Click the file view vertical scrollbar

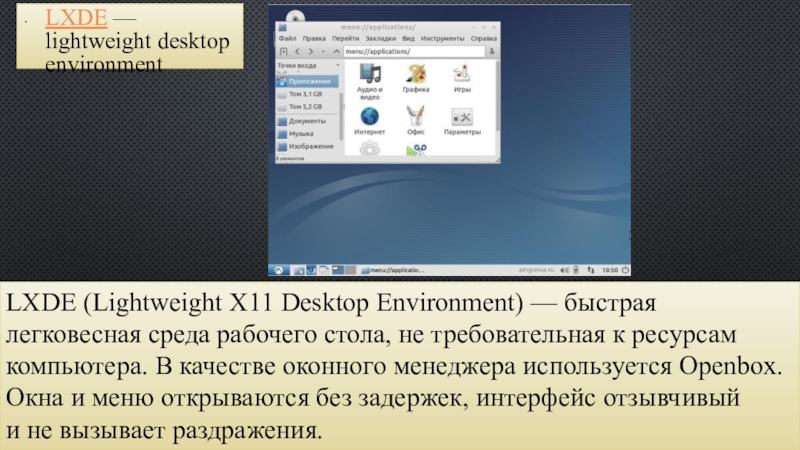(x=497, y=97)
